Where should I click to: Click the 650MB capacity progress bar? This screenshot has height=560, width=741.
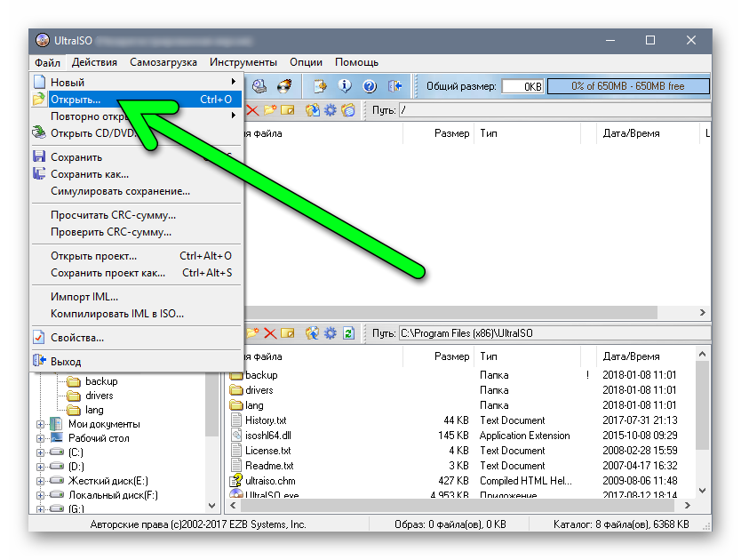627,86
